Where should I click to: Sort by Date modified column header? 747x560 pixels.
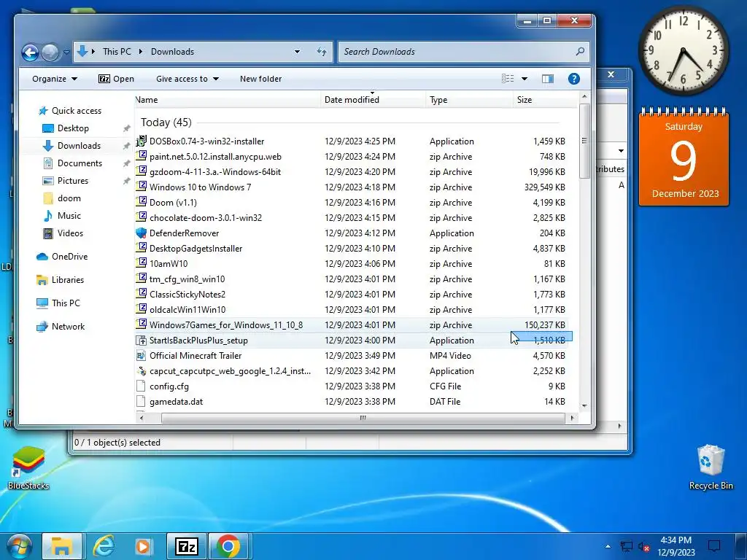[x=373, y=99]
